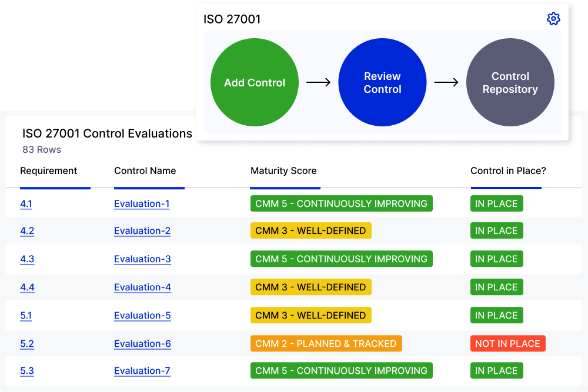Click IN PLACE badge in Evaluation-3 row
The width and height of the screenshot is (588, 392).
496,259
